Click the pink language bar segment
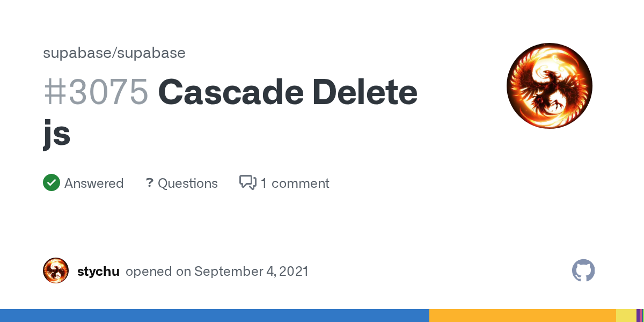Screen dimensions: 644x322 tap(640, 316)
